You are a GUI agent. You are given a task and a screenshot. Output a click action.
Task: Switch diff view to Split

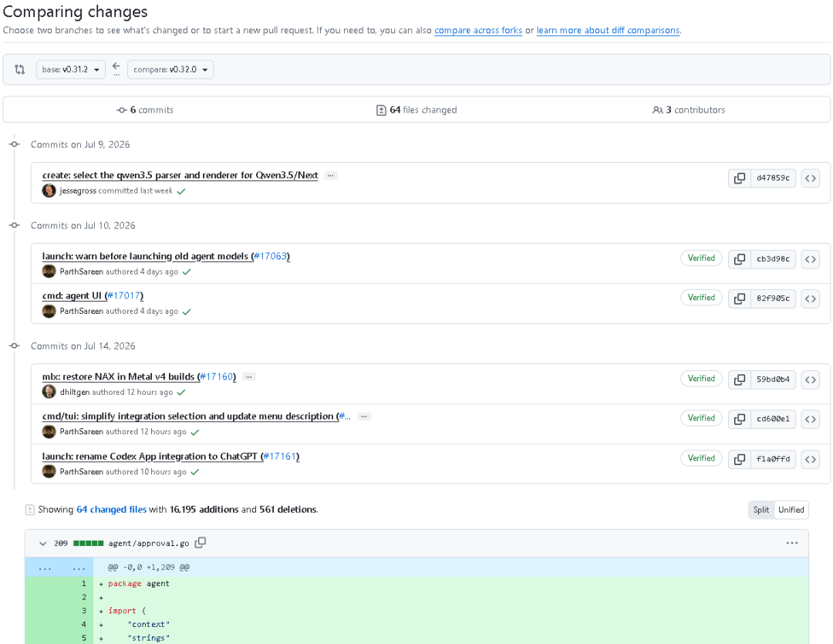click(x=760, y=510)
